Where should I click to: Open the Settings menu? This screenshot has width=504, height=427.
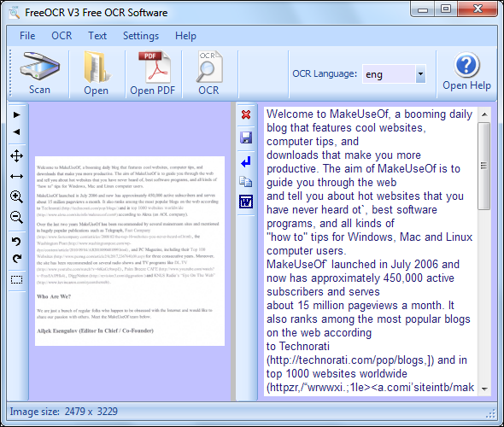coord(141,36)
